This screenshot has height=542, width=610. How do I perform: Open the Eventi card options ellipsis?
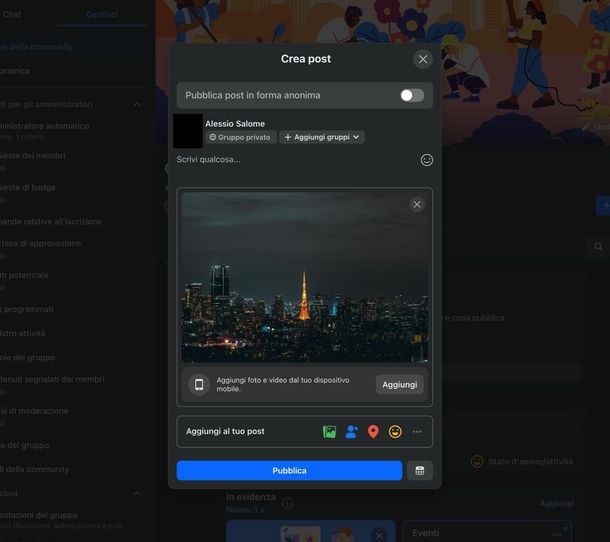point(557,533)
